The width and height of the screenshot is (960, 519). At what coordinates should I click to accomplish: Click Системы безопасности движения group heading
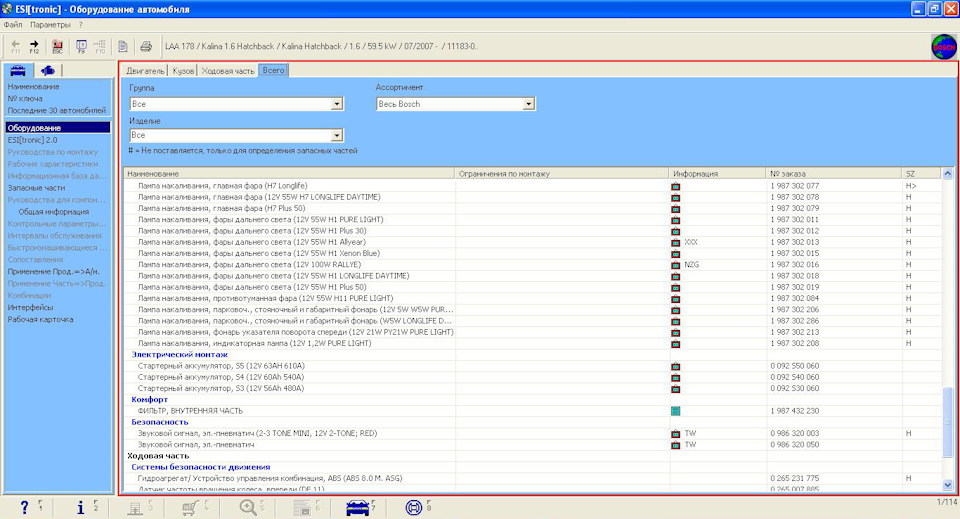click(x=201, y=467)
